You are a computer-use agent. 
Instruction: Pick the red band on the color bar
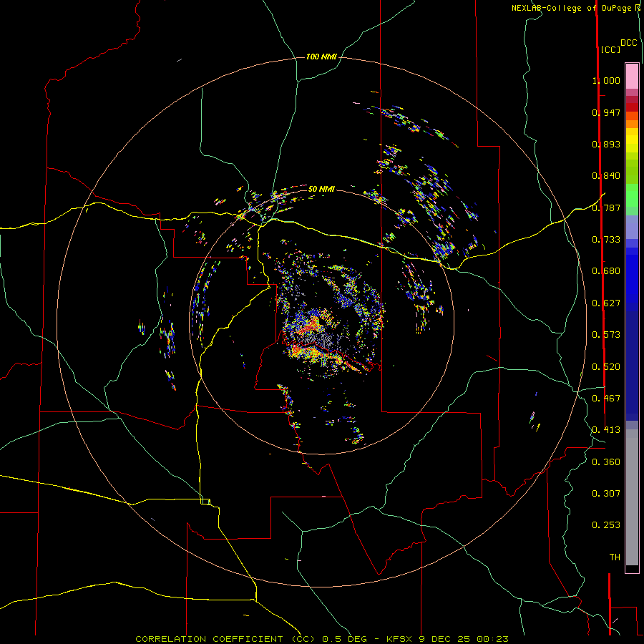[x=632, y=107]
